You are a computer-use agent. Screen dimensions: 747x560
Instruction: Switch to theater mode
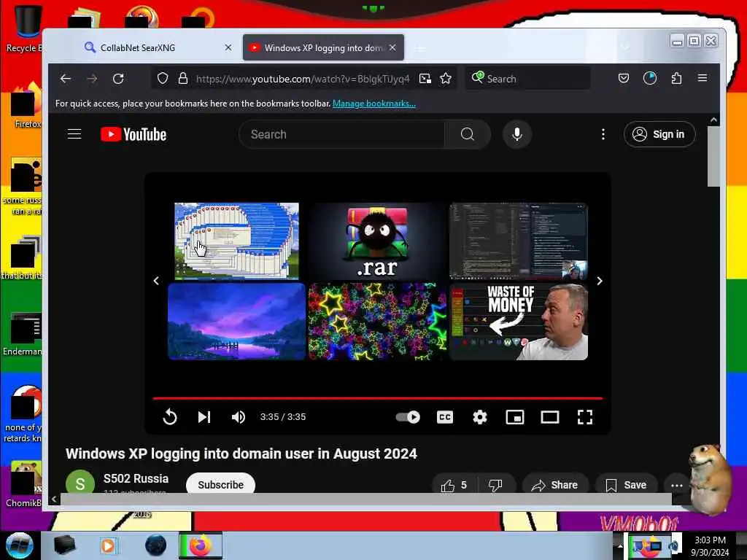click(x=550, y=417)
